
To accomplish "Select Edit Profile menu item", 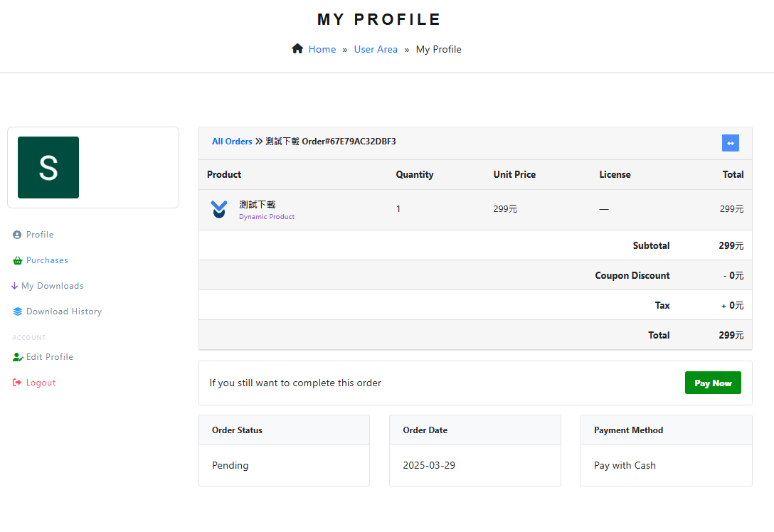I will pos(50,357).
